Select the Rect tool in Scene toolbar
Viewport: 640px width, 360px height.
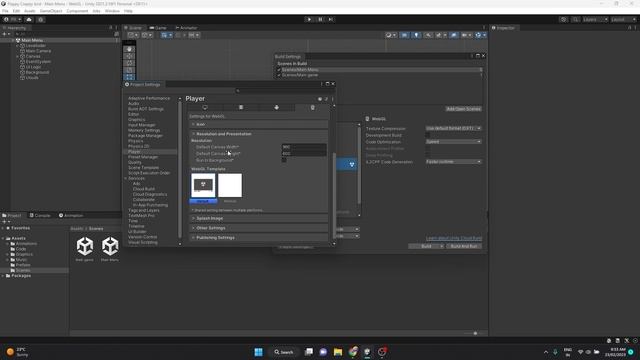pos(129,77)
